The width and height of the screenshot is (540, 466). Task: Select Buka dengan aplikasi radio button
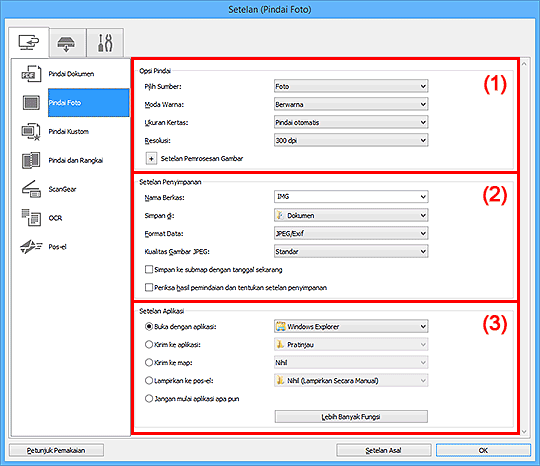tap(149, 326)
